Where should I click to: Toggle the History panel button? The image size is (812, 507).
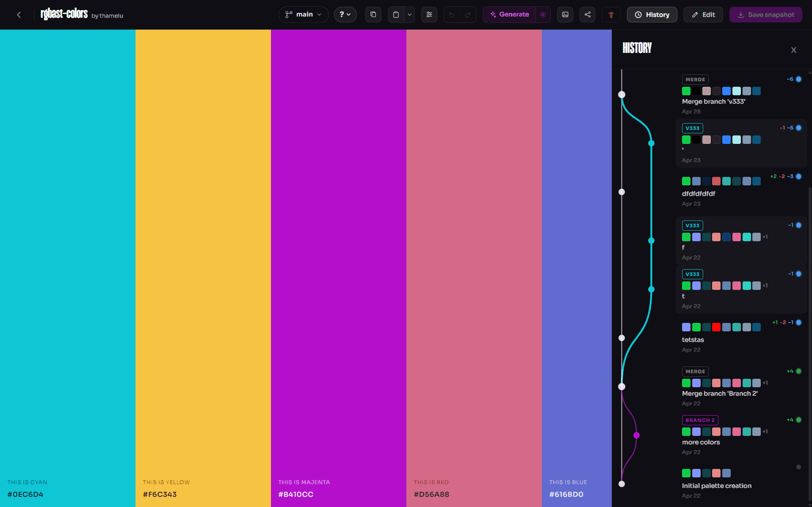pos(652,14)
